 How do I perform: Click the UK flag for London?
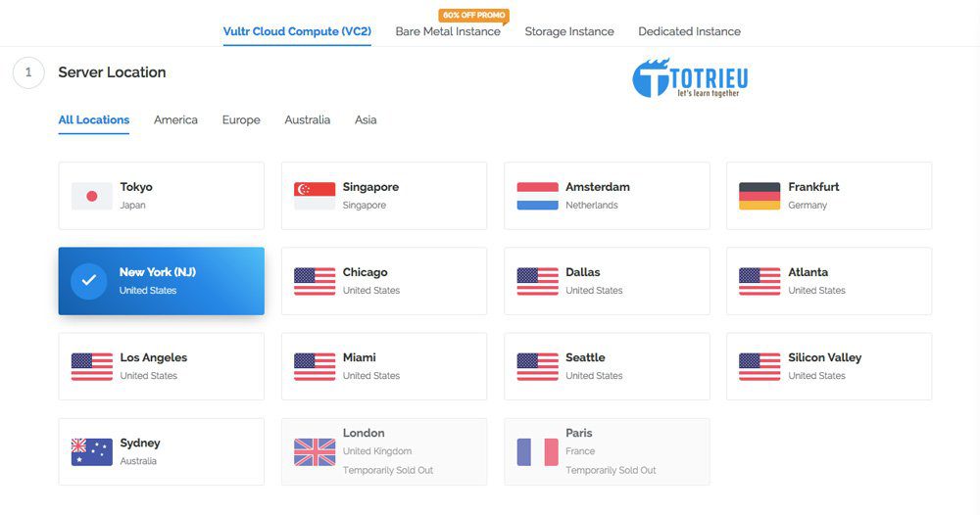(315, 451)
